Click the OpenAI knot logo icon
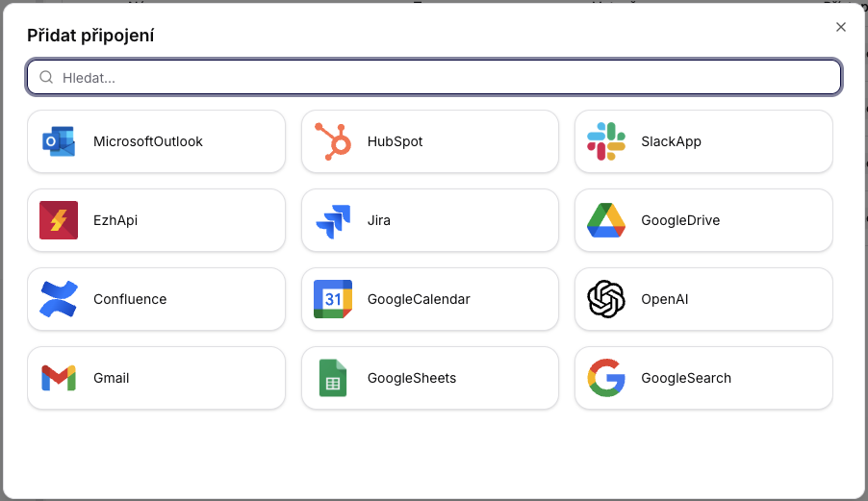This screenshot has width=868, height=501. (606, 299)
